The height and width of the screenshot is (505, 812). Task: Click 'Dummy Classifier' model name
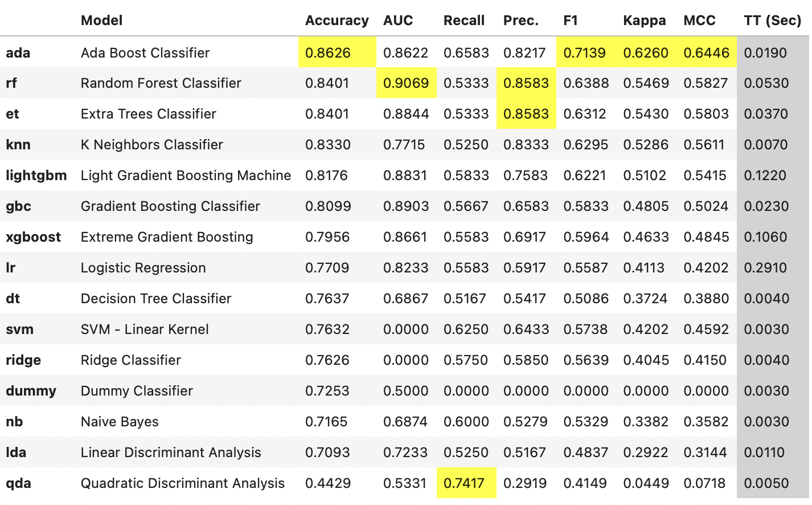[137, 391]
